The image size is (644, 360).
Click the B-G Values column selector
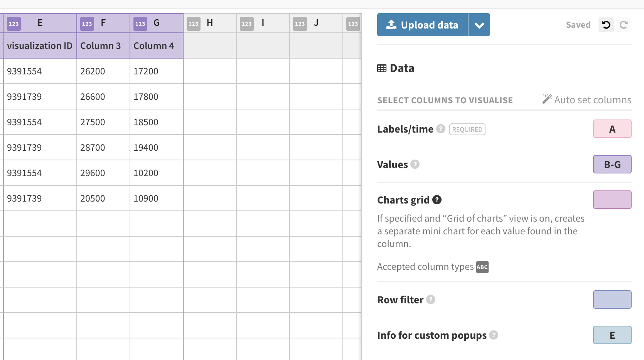pyautogui.click(x=612, y=164)
